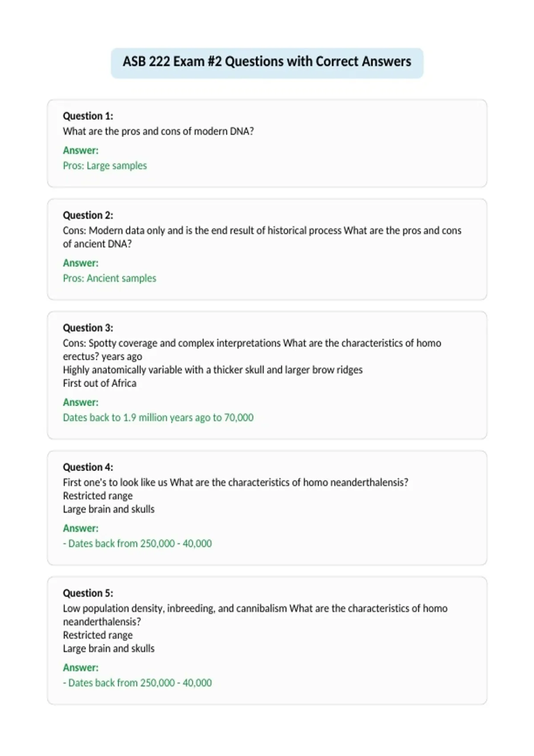
Task: Select the Question 3 heading
Action: click(x=88, y=328)
